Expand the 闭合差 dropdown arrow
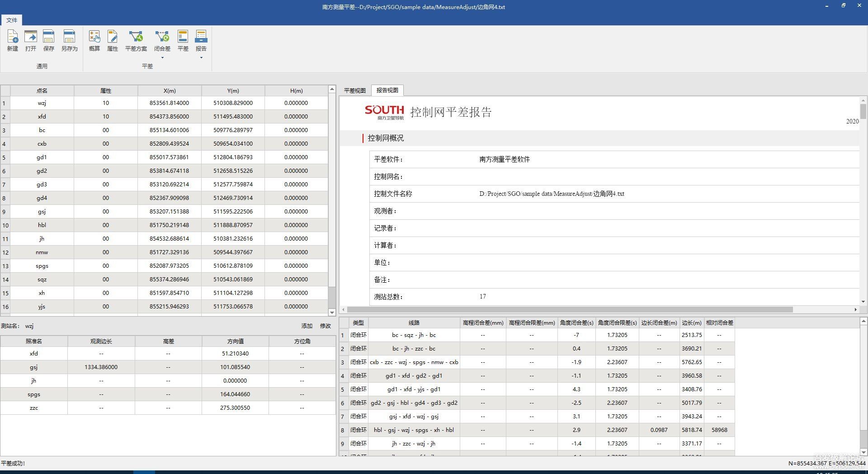 pyautogui.click(x=162, y=57)
